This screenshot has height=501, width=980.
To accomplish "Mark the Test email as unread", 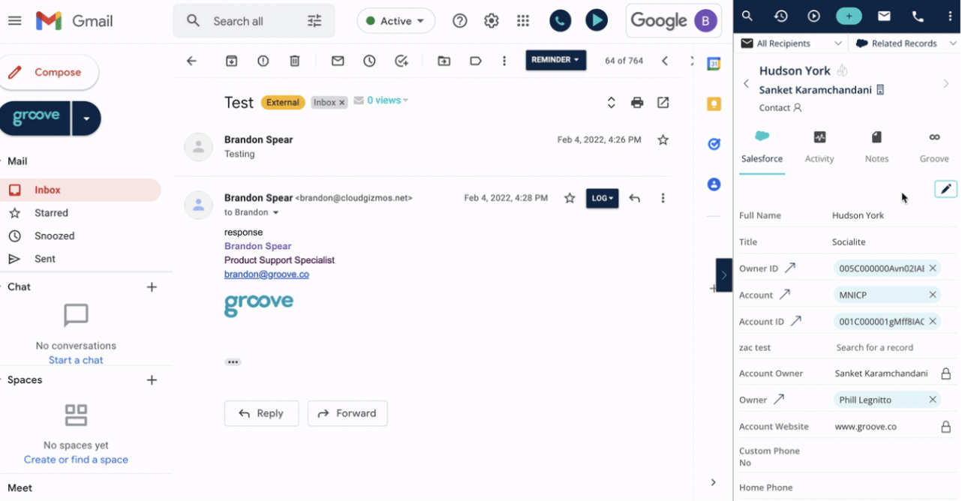I will [338, 60].
